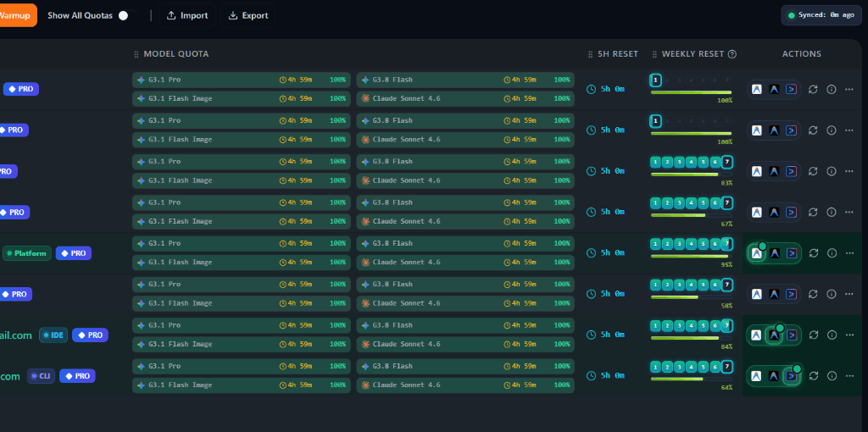Open the more-options menu in the 83% row
The image size is (868, 432).
[849, 171]
